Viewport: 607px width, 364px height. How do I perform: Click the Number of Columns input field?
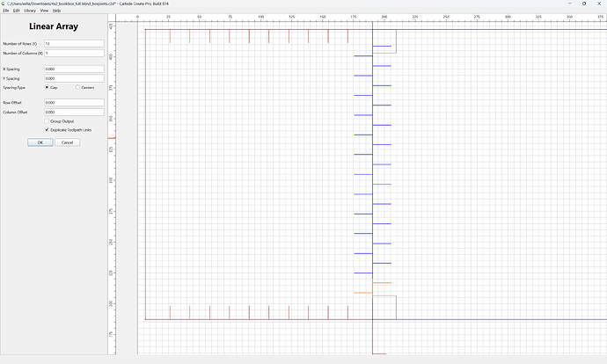[74, 53]
